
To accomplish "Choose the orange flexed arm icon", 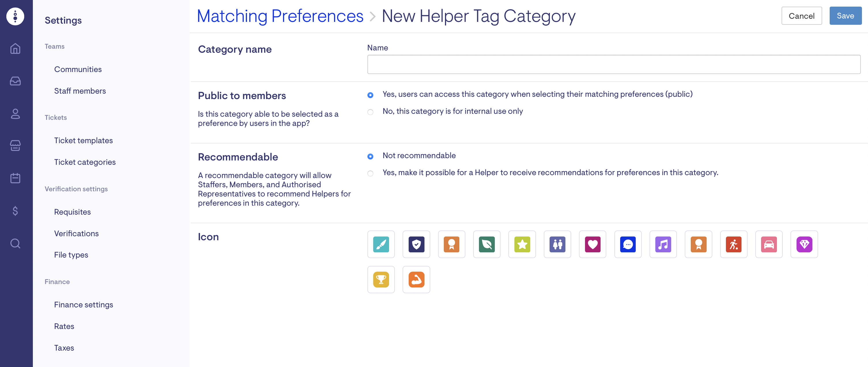I will tap(416, 279).
